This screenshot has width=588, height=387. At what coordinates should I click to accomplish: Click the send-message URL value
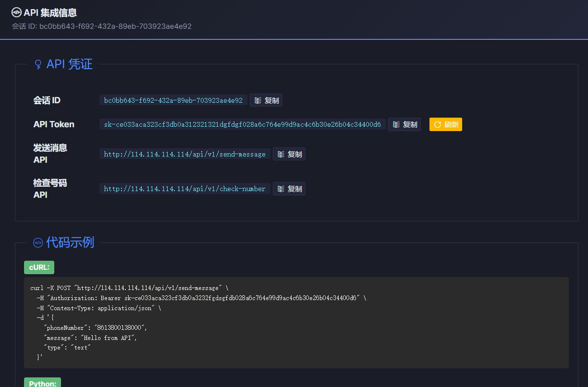tap(185, 154)
